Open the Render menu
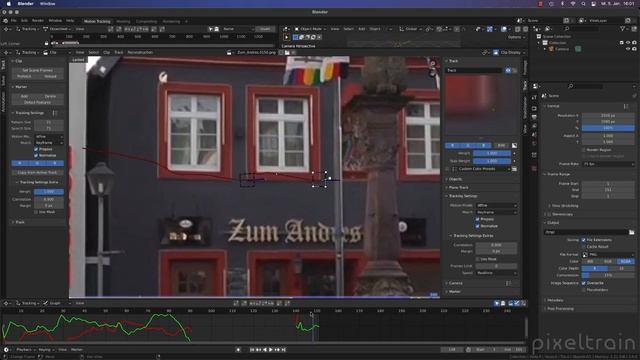This screenshot has height=360, width=640. click(x=38, y=20)
